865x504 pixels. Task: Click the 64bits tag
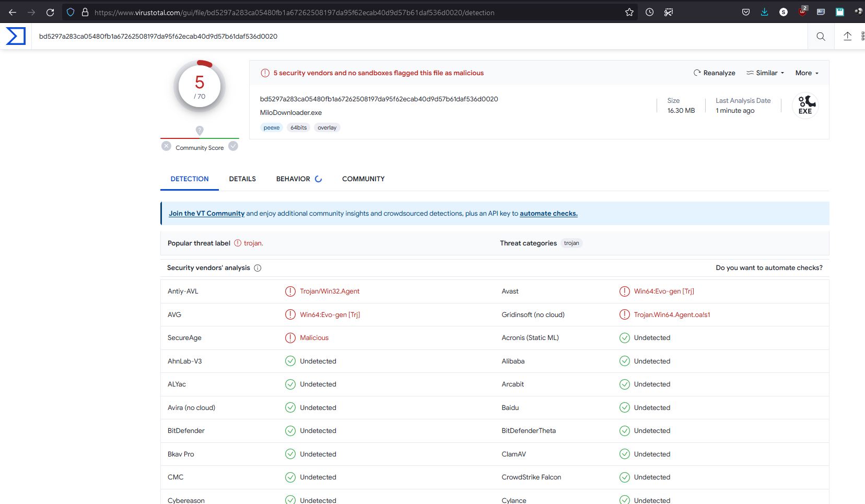[x=299, y=127]
